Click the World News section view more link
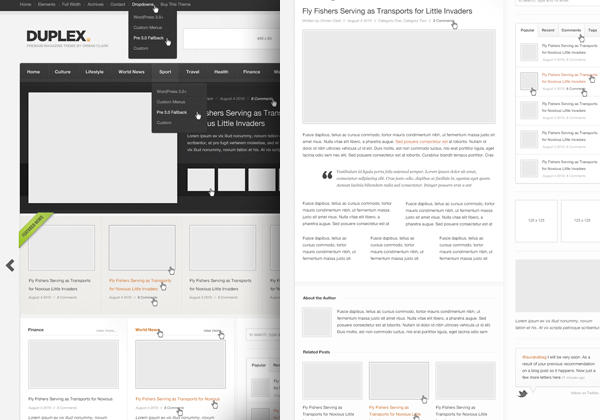Viewport: 600px width, 420px height. pos(213,330)
